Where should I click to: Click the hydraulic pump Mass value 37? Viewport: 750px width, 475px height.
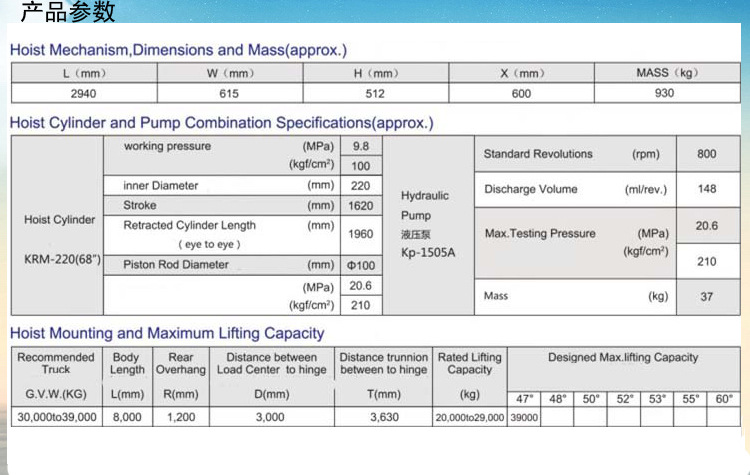click(x=707, y=296)
